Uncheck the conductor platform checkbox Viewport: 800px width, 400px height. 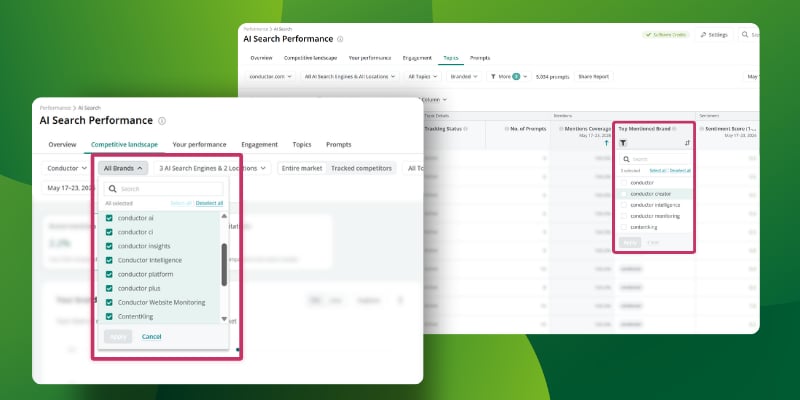[x=109, y=274]
